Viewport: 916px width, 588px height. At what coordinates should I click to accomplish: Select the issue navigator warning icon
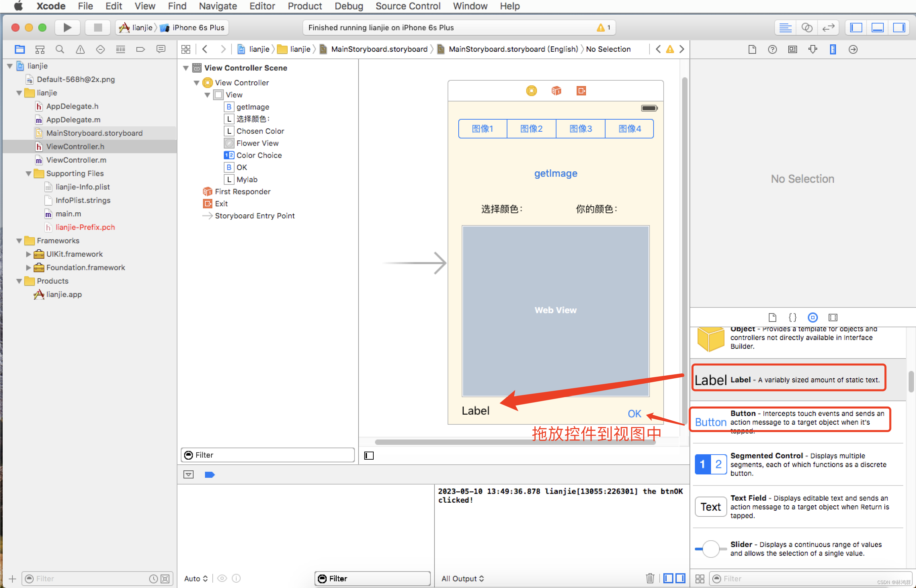tap(80, 49)
